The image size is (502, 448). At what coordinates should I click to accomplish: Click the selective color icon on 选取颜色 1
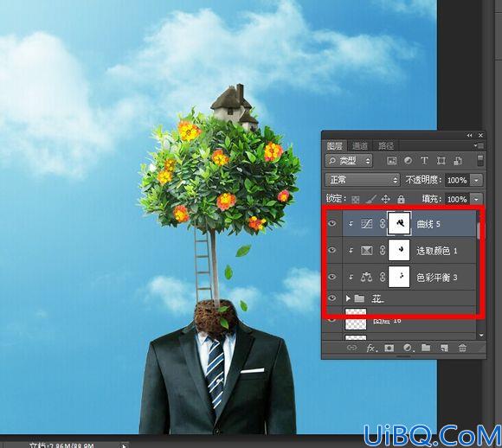(x=367, y=250)
